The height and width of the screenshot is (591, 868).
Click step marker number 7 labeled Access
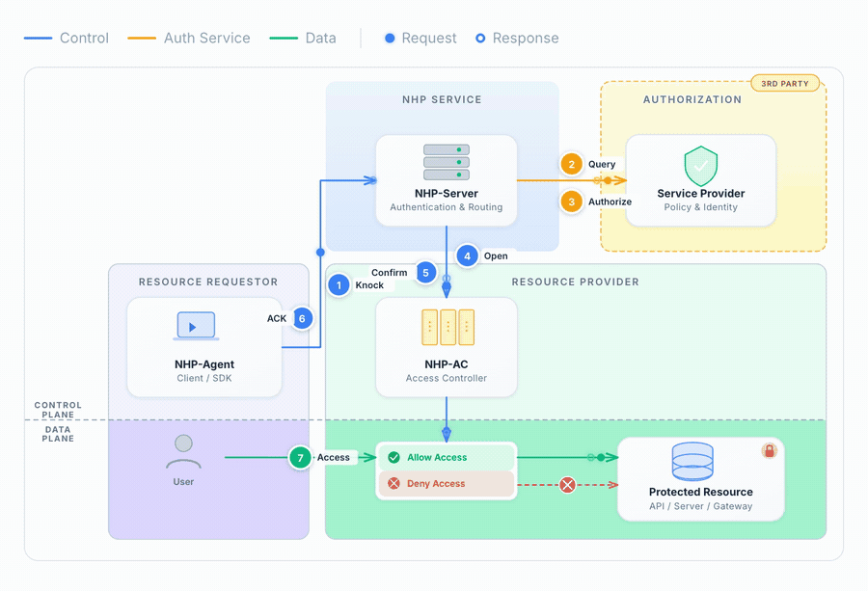[299, 457]
